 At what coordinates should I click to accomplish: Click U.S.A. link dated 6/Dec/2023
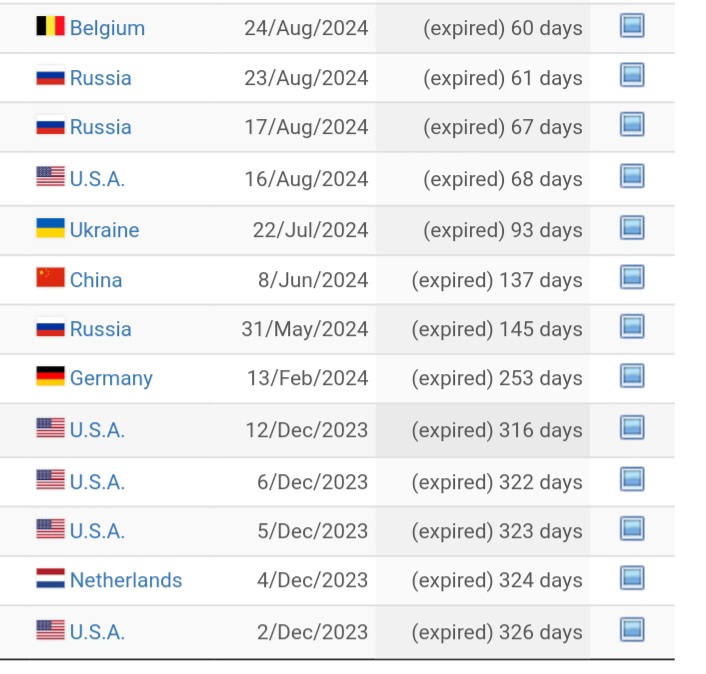click(97, 482)
